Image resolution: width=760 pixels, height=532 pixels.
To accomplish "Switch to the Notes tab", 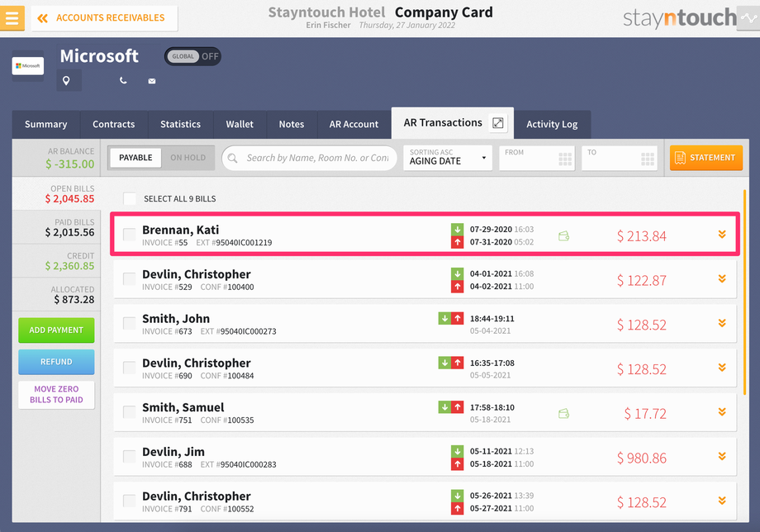I will (x=292, y=125).
